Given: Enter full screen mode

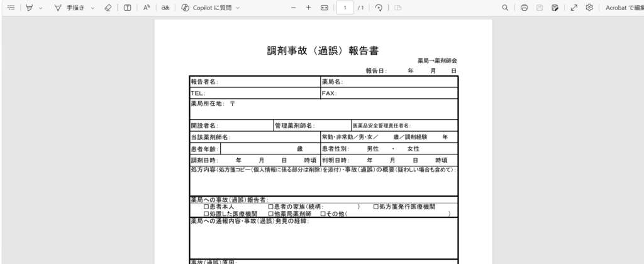Looking at the screenshot, I should [x=574, y=8].
